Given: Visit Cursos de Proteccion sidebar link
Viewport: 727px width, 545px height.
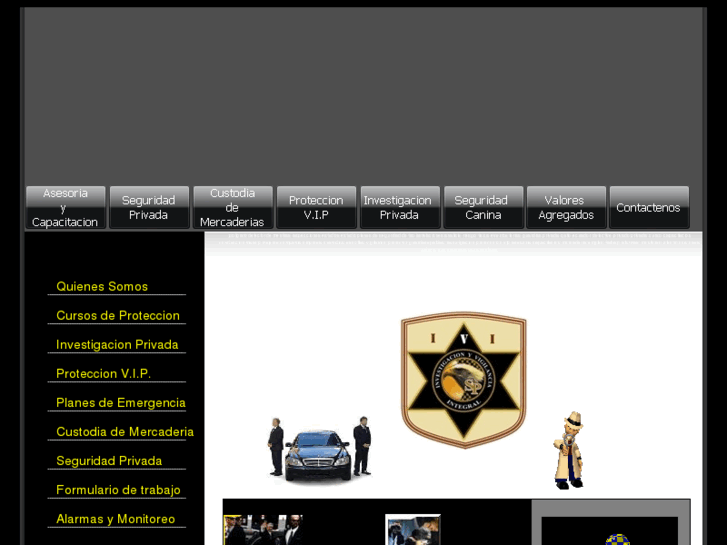Looking at the screenshot, I should click(x=118, y=316).
